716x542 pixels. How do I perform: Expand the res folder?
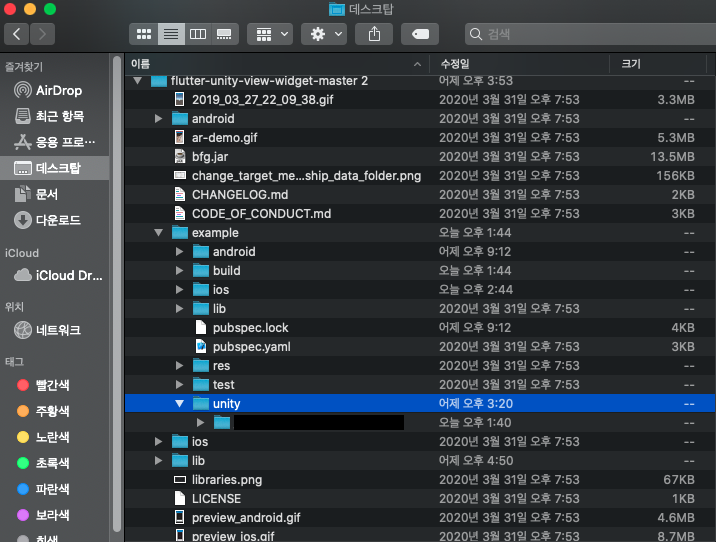coord(179,366)
